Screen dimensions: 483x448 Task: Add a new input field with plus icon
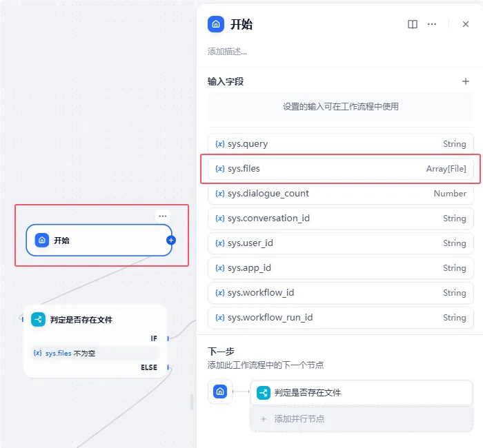[466, 81]
